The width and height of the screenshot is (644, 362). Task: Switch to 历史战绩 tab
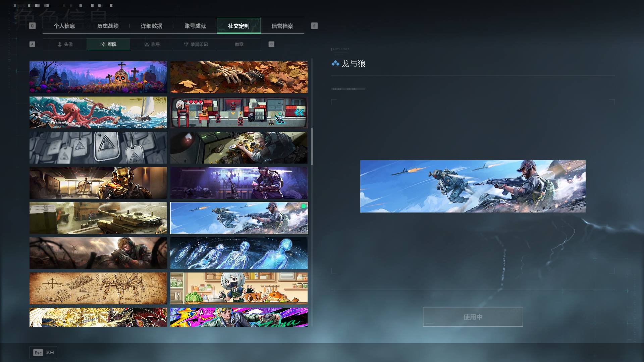tap(108, 26)
